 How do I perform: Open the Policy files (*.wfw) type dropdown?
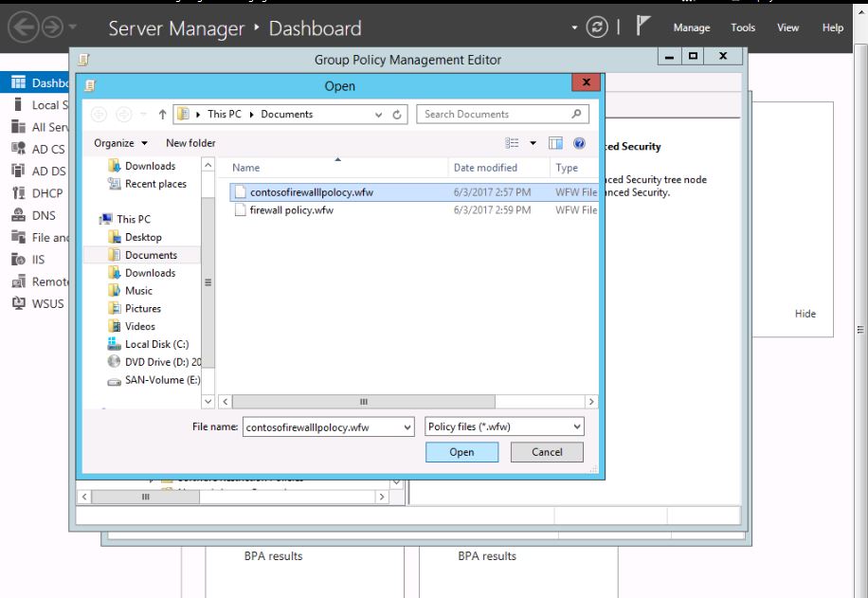(504, 426)
